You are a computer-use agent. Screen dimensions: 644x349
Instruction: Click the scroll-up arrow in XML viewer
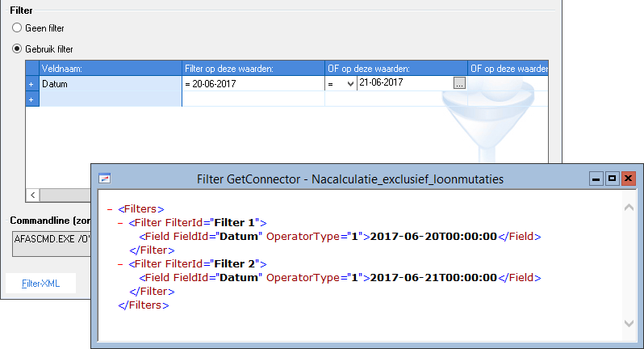[x=629, y=208]
